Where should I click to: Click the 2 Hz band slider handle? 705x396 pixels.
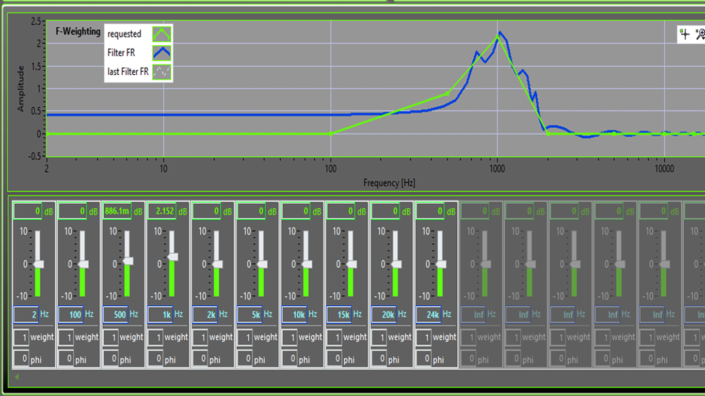39,264
